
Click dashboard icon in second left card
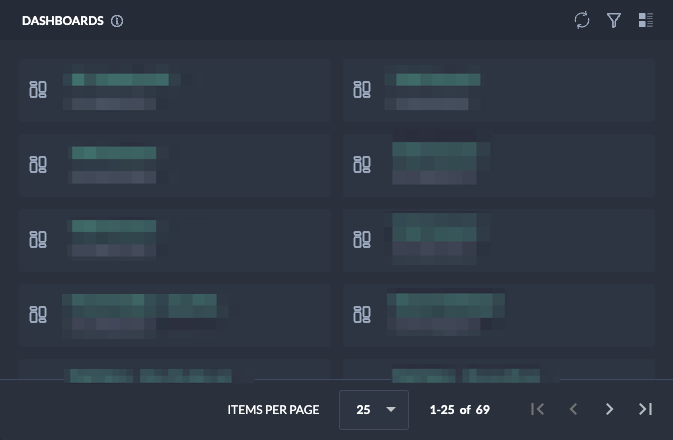tap(38, 164)
